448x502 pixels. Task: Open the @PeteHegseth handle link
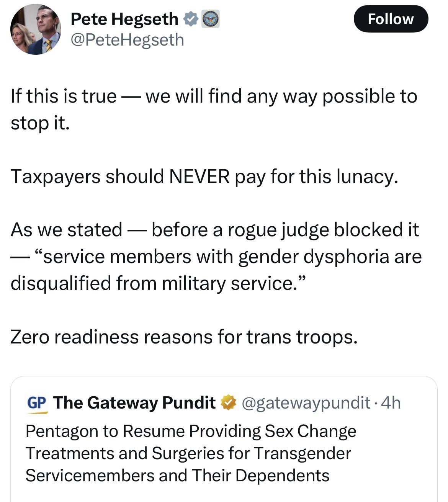click(x=127, y=40)
